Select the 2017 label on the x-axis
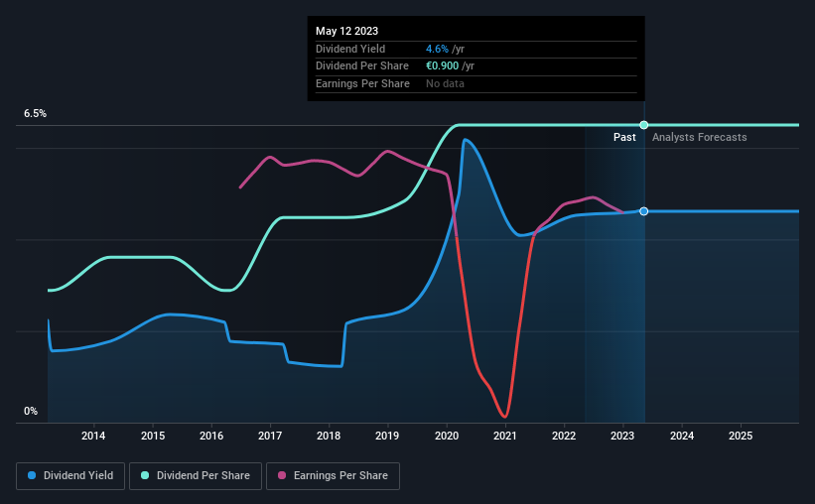The image size is (815, 504). (x=270, y=436)
